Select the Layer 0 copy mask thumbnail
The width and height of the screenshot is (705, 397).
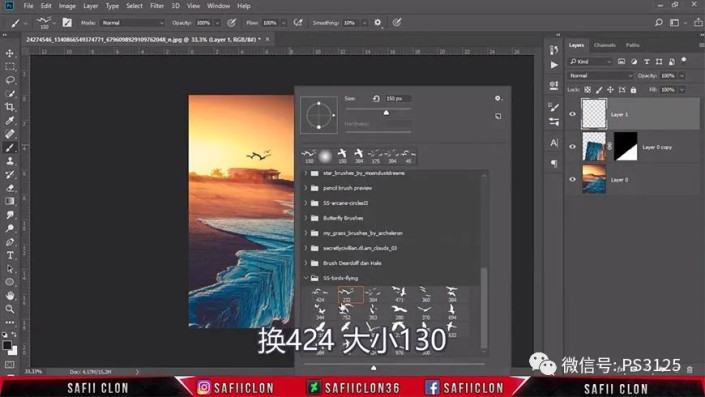click(625, 147)
